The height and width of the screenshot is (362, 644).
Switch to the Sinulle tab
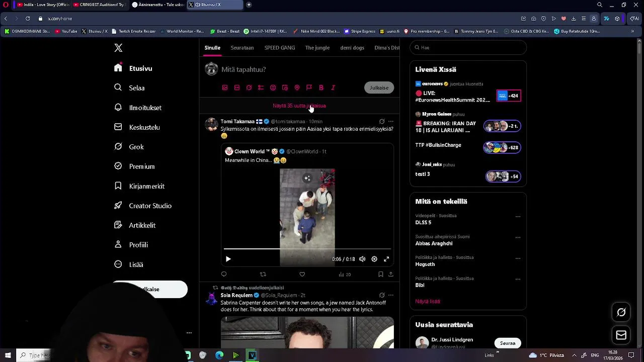click(x=212, y=48)
